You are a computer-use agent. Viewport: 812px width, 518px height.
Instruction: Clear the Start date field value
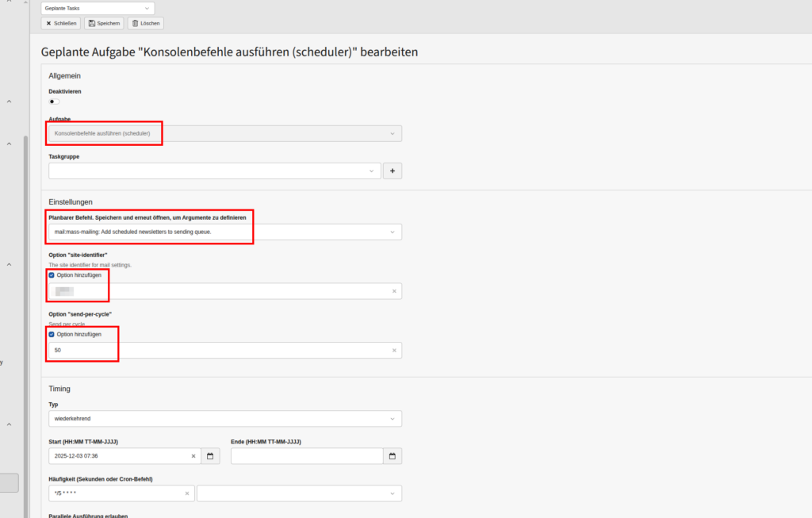193,456
